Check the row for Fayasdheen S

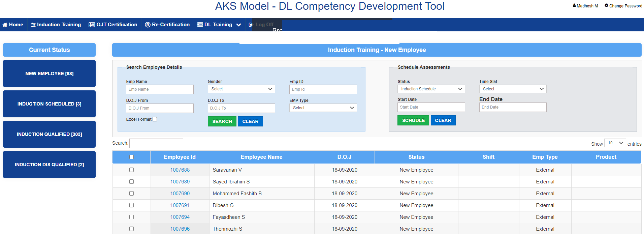(131, 217)
